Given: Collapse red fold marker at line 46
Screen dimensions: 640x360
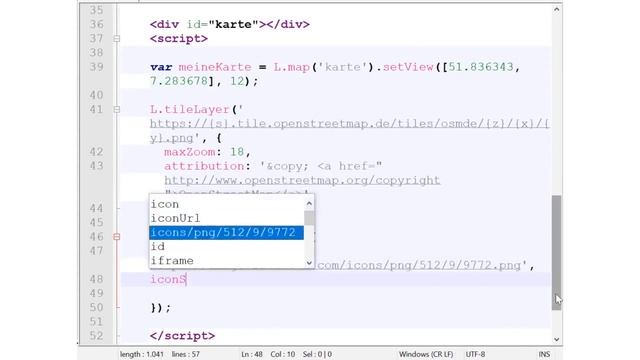Looking at the screenshot, I should click(117, 237).
